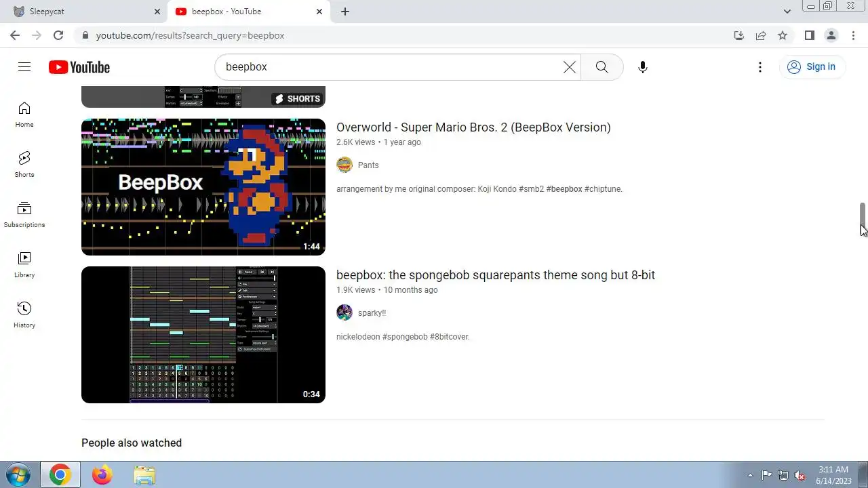Open Overworld Super Mario Bros. 2 video title

(473, 127)
